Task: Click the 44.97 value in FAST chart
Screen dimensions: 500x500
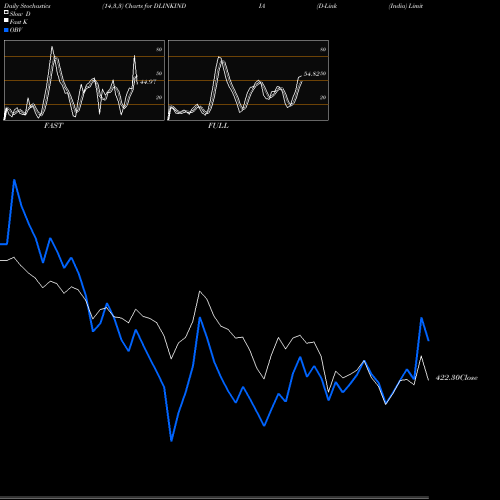Action: coord(148,82)
